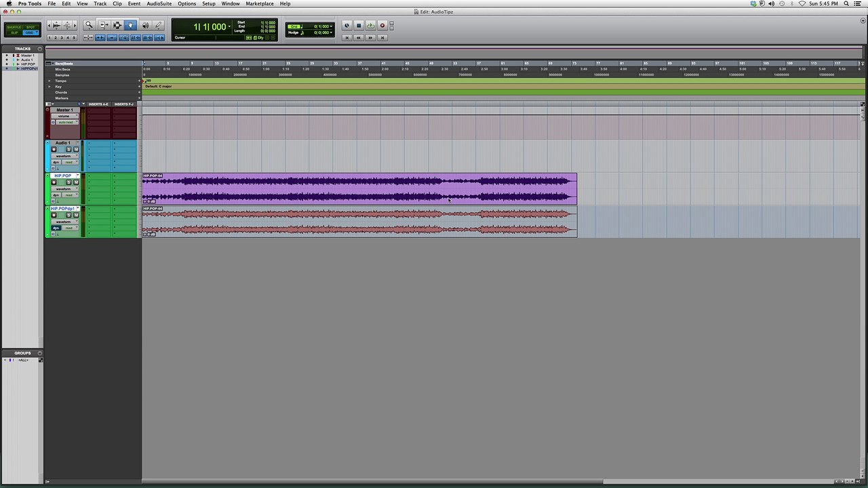This screenshot has height=488, width=868.
Task: Enable Spot edit mode
Action: click(31, 27)
